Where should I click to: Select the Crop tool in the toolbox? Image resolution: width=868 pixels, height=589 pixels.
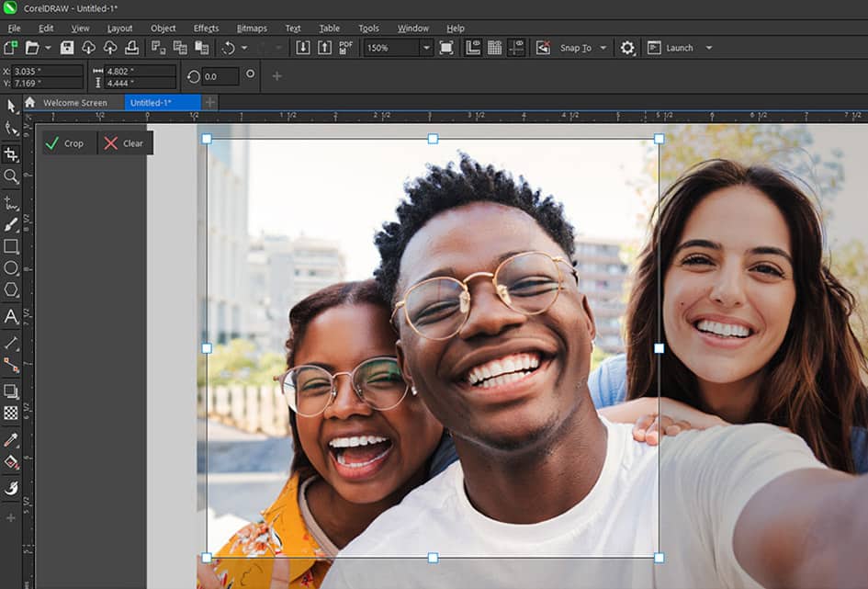tap(11, 153)
